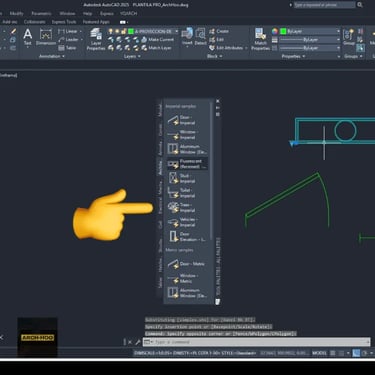Switch to the Express Tools ribbon tab
Screen dimensions: 375x375
click(64, 22)
